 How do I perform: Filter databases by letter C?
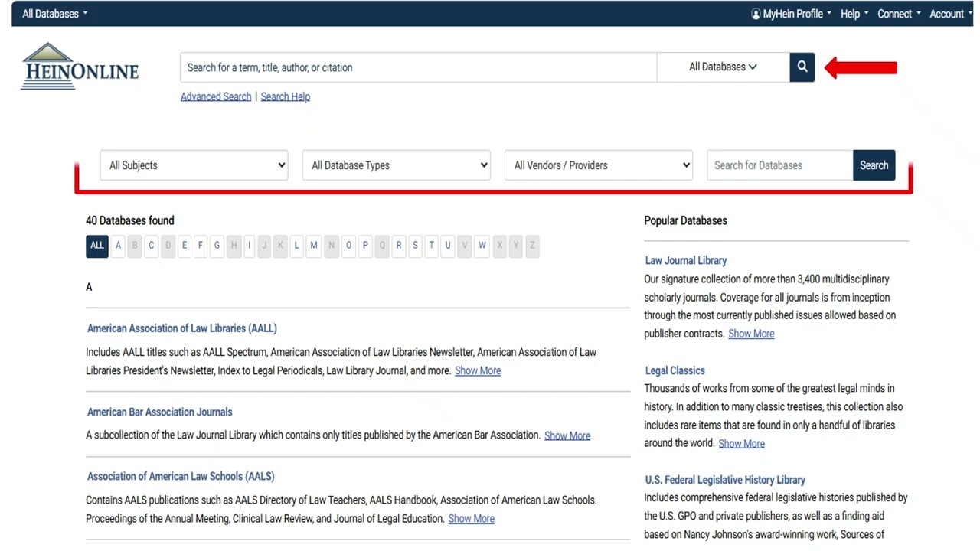pos(151,246)
